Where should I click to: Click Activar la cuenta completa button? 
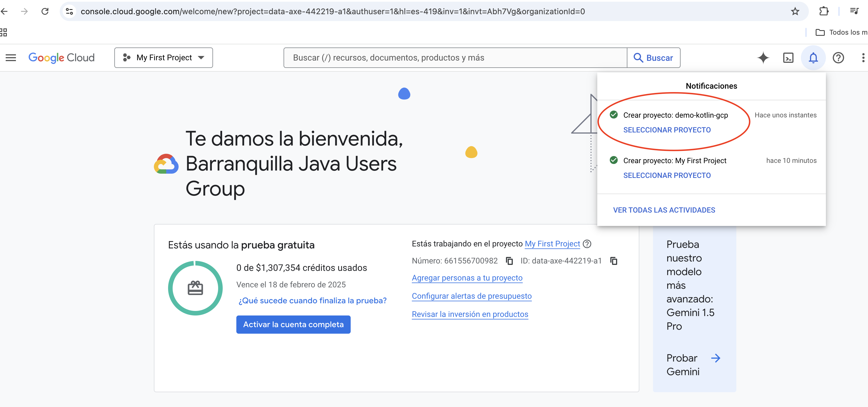pyautogui.click(x=293, y=324)
